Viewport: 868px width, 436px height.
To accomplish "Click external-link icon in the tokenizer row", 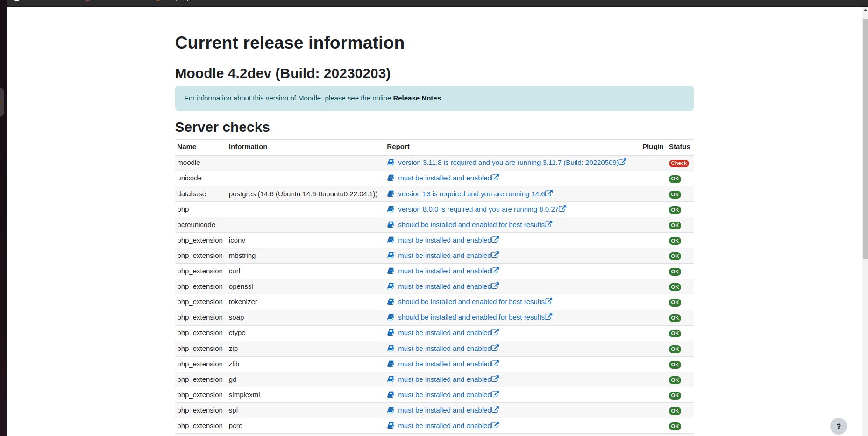I will [548, 301].
